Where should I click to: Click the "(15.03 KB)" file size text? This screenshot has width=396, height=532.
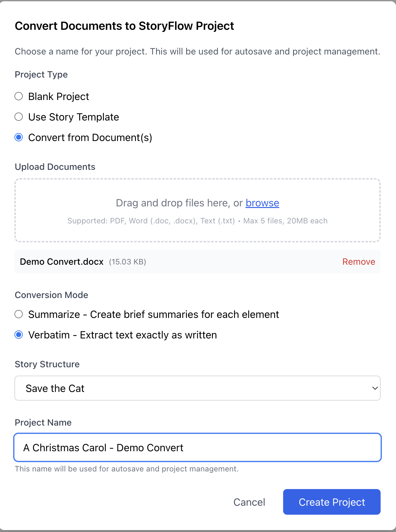127,262
